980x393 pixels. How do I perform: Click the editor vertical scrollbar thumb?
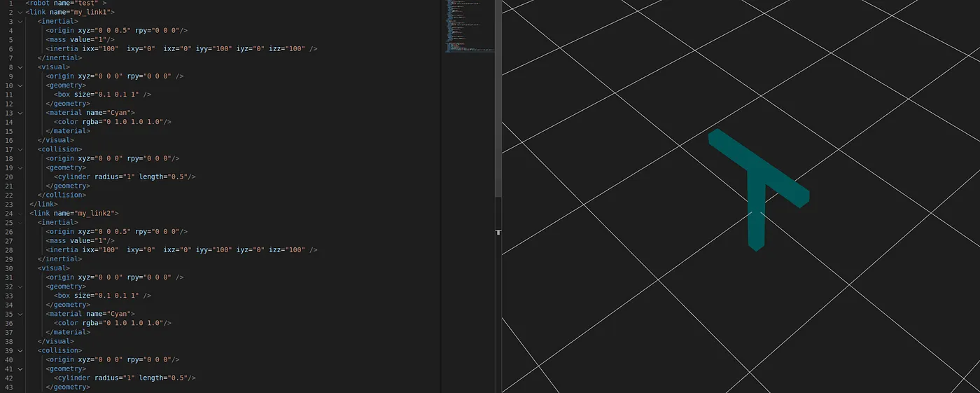click(x=498, y=98)
